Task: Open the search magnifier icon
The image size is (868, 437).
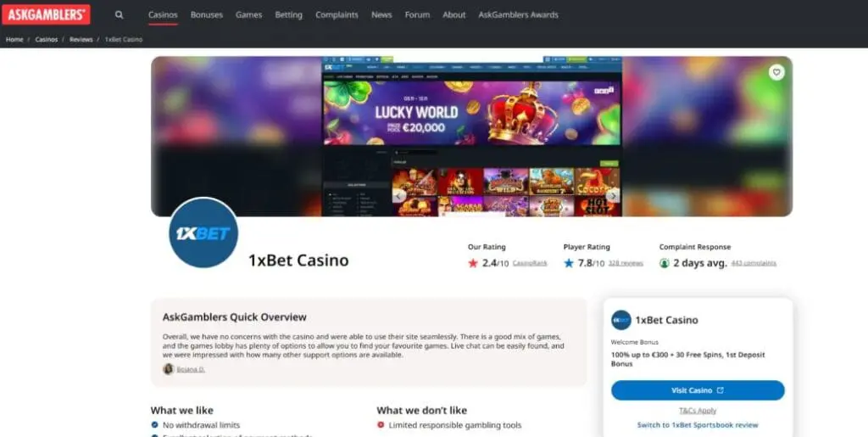Action: [119, 15]
